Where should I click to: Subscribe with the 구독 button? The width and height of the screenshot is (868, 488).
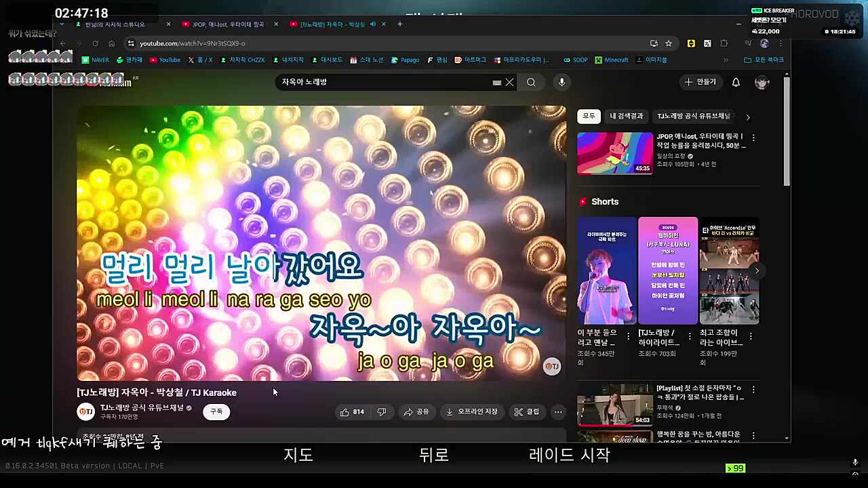pos(216,411)
